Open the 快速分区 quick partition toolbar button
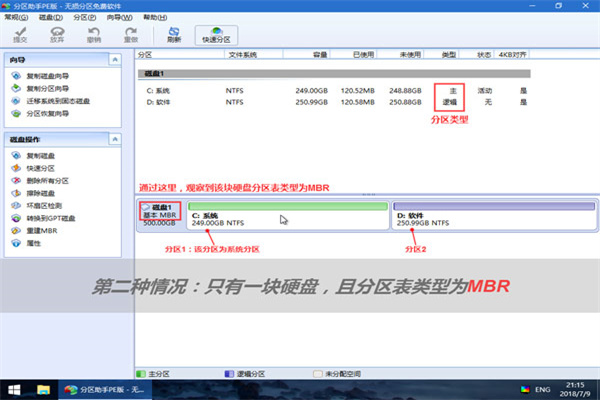 [x=216, y=35]
